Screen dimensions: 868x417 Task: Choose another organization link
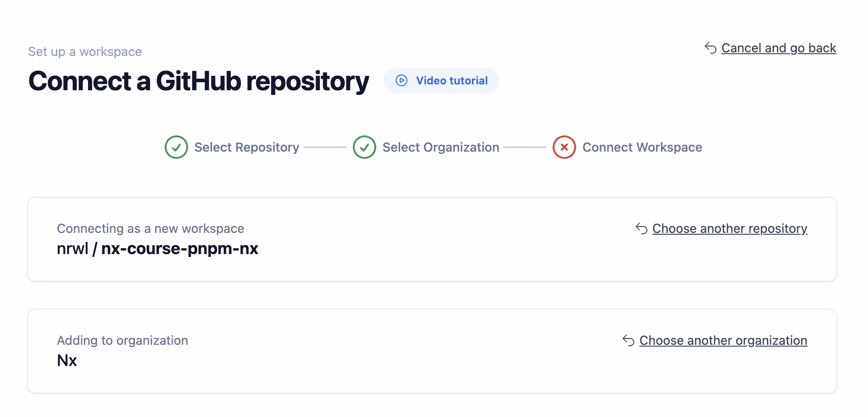tap(723, 340)
